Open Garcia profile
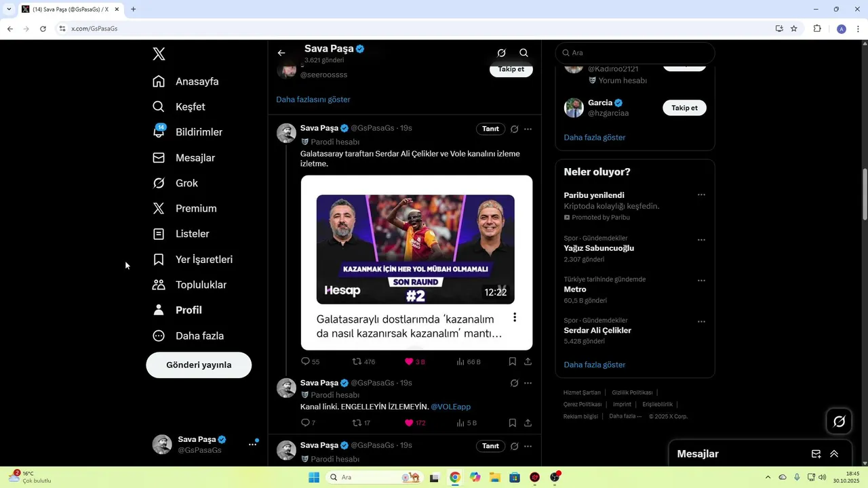Image resolution: width=868 pixels, height=488 pixels. (600, 103)
